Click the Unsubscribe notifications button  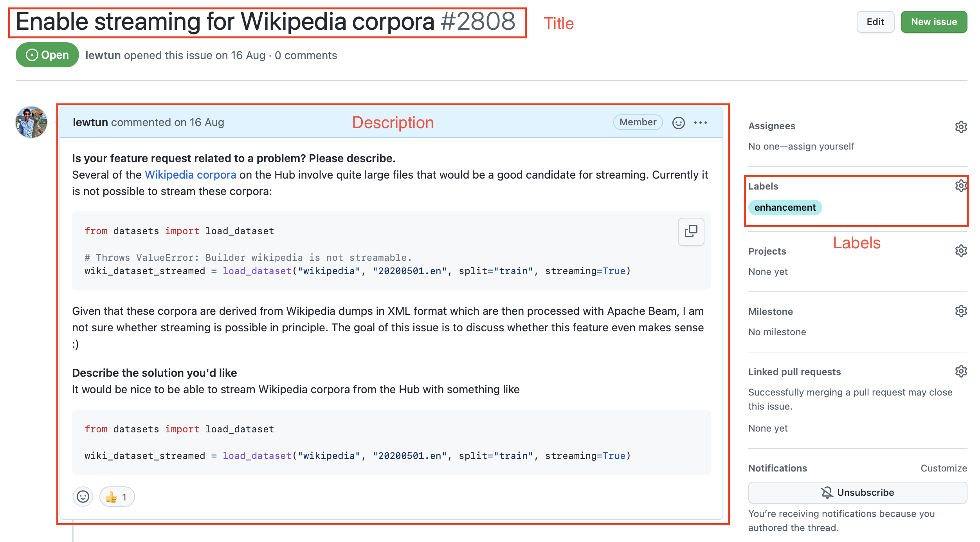pos(857,492)
